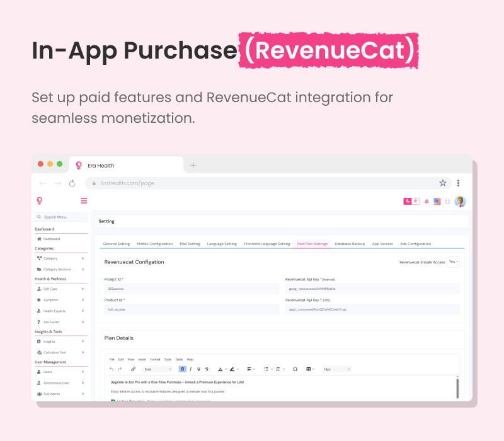504x441 pixels.
Task: Expand the Self Care sidebar item
Action: 61,289
